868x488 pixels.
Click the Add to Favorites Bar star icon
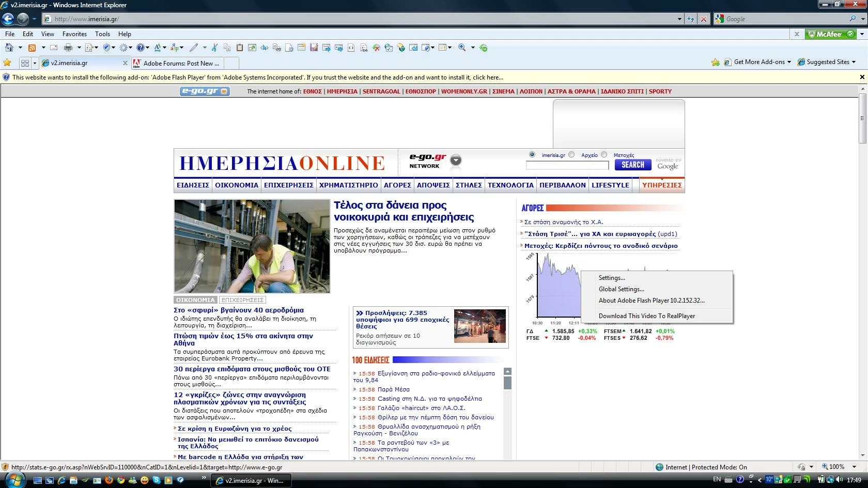[715, 62]
